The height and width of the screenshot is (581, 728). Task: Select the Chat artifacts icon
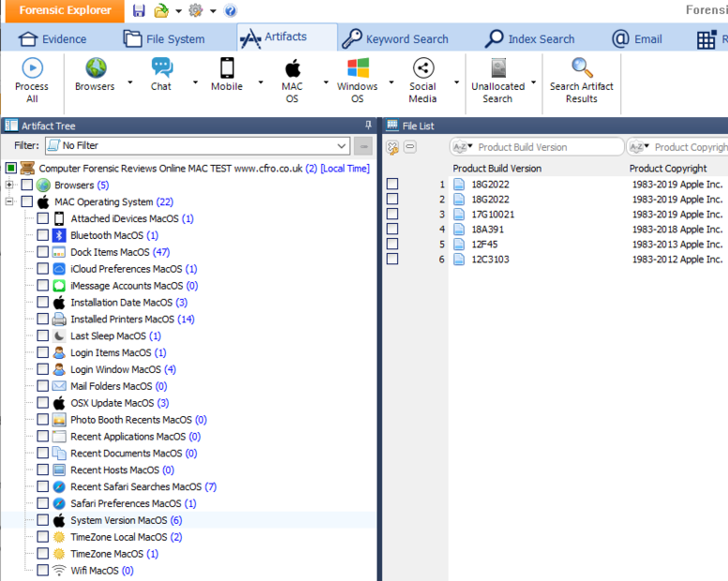pyautogui.click(x=162, y=68)
